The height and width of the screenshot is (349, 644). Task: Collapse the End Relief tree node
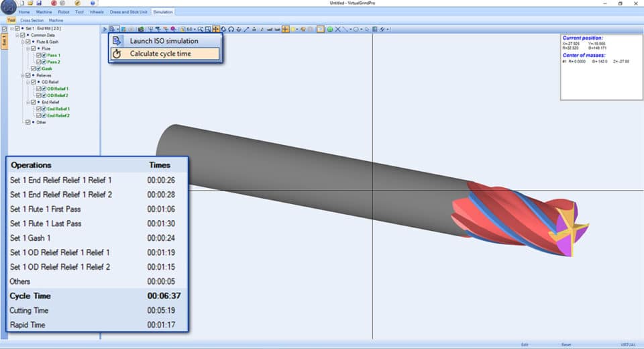pyautogui.click(x=28, y=102)
